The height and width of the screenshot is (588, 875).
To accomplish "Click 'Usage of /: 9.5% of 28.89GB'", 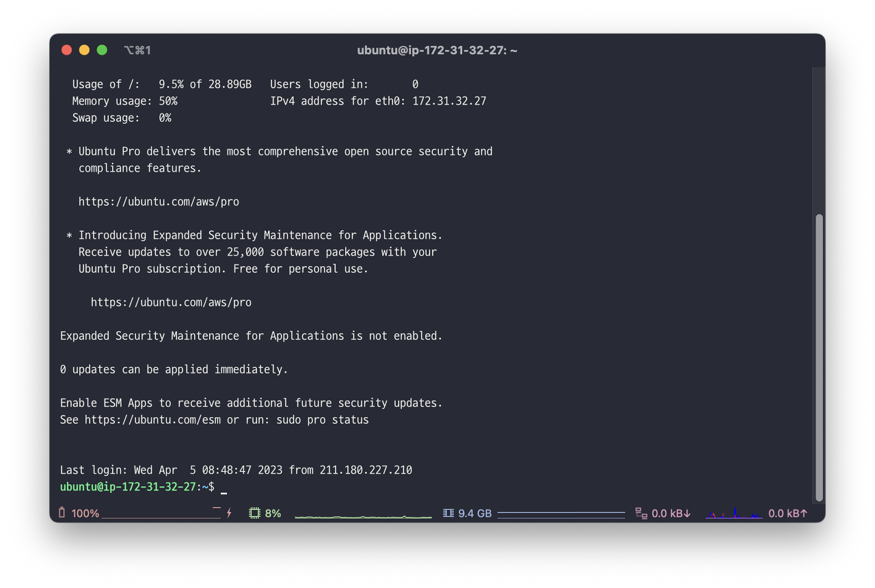I will click(162, 84).
